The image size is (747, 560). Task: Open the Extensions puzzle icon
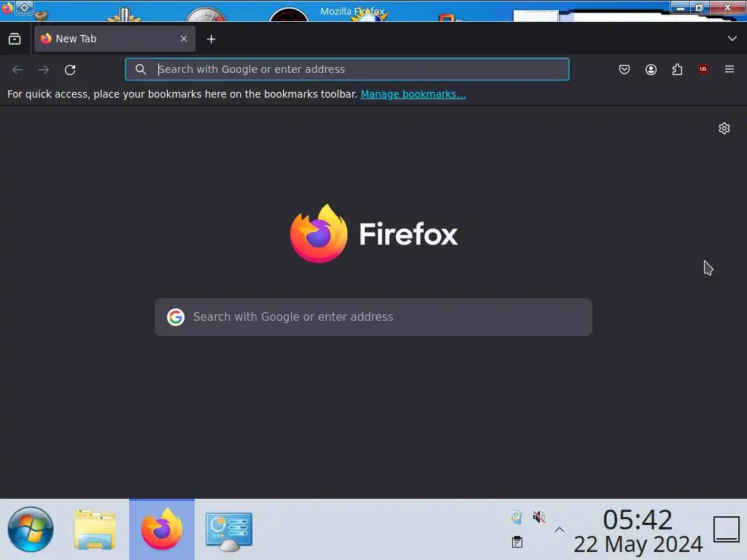click(x=677, y=69)
